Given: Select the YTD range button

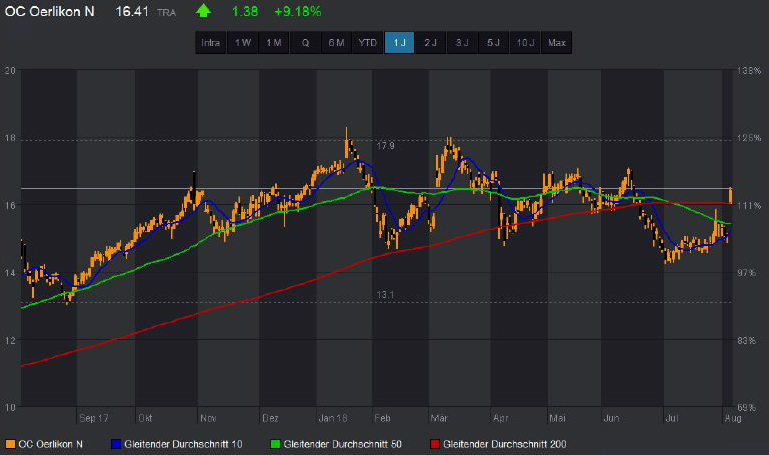Looking at the screenshot, I should click(368, 43).
